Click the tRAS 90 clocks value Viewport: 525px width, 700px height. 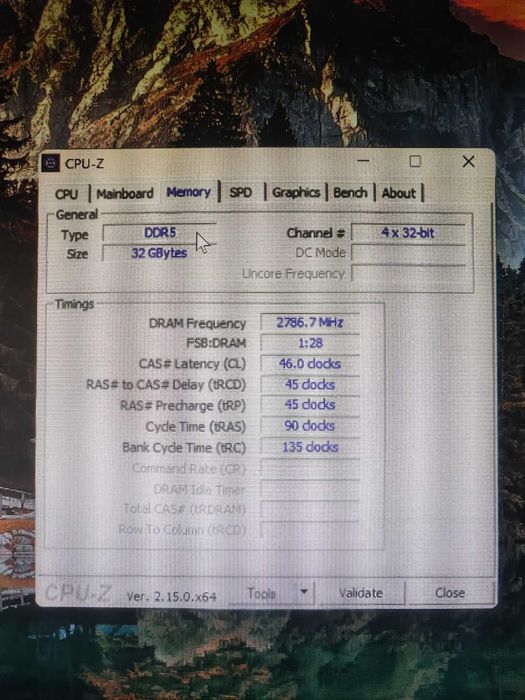point(310,426)
